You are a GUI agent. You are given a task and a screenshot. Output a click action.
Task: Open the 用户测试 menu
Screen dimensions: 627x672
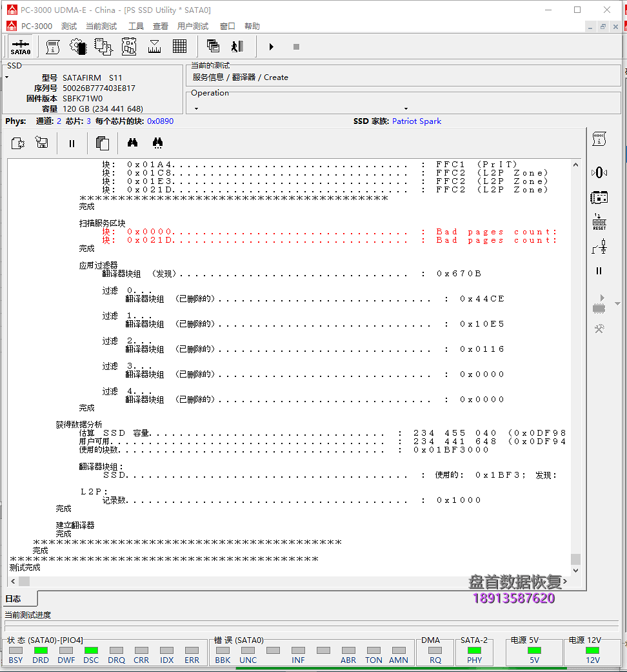click(x=193, y=26)
